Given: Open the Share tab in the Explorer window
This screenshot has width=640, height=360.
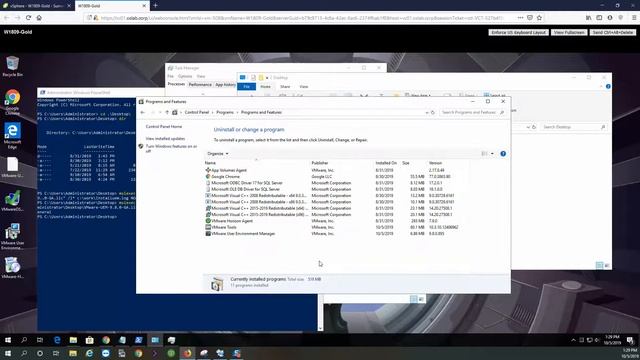Looking at the screenshot, I should pyautogui.click(x=285, y=87).
